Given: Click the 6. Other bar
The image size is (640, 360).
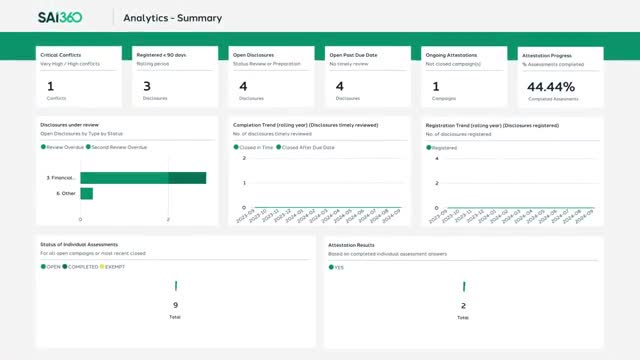Looking at the screenshot, I should tap(87, 193).
